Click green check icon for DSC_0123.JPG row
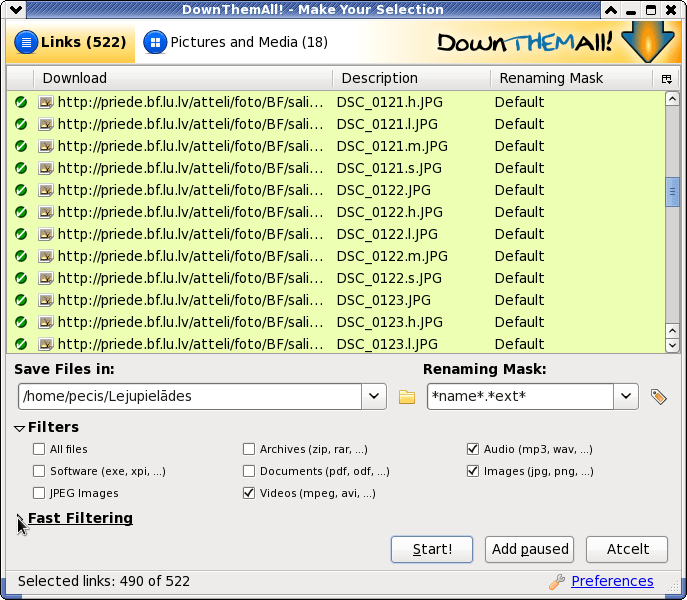Viewport: 687px width, 600px height. tap(21, 300)
